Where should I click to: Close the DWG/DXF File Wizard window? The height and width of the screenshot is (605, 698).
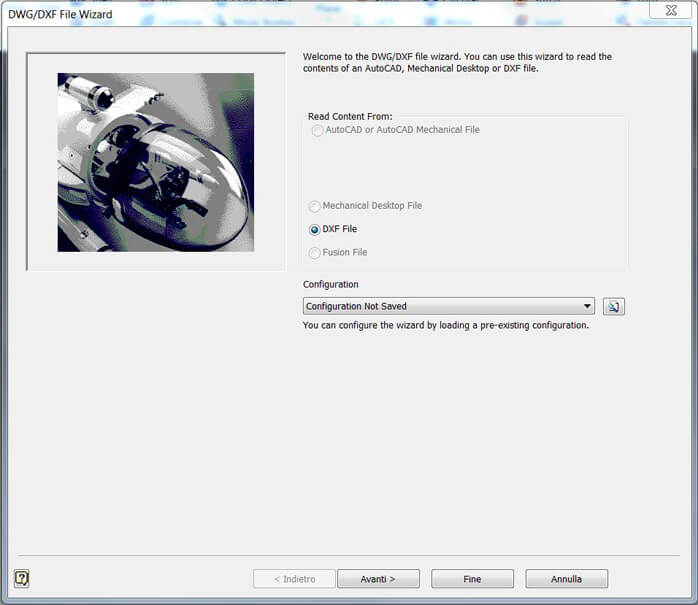pyautogui.click(x=670, y=10)
